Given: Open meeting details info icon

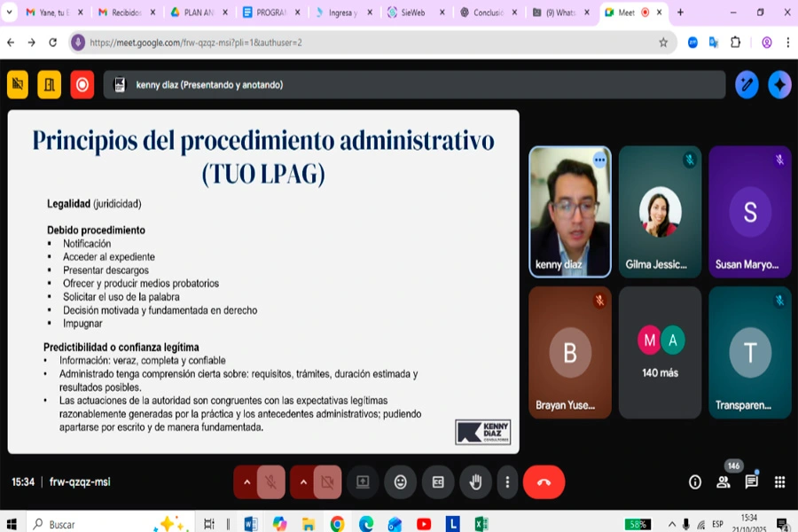Looking at the screenshot, I should click(x=695, y=481).
